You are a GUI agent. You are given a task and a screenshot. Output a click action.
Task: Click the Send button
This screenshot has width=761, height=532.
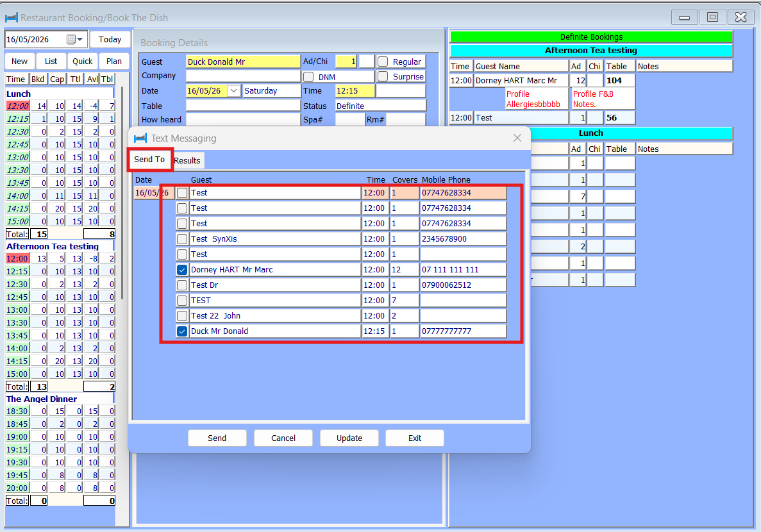(217, 438)
